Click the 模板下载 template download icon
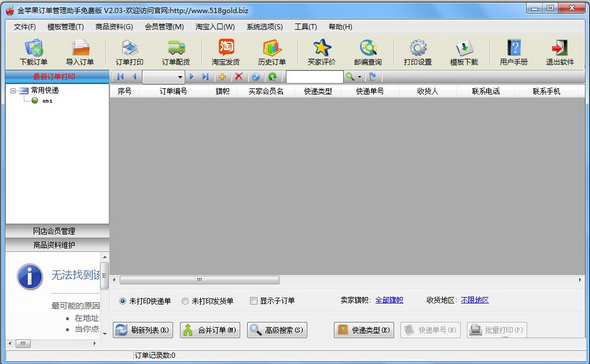Screen dimensions: 590x364 tap(464, 49)
